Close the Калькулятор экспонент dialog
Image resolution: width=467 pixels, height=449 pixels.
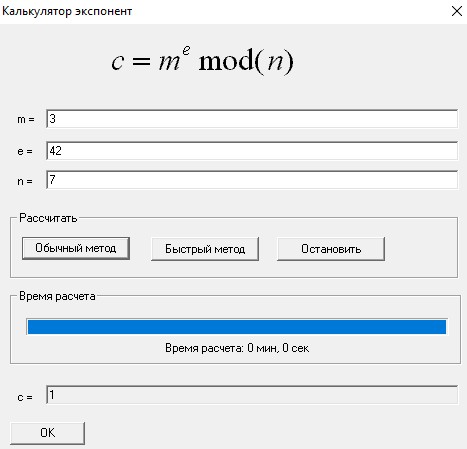tap(457, 11)
